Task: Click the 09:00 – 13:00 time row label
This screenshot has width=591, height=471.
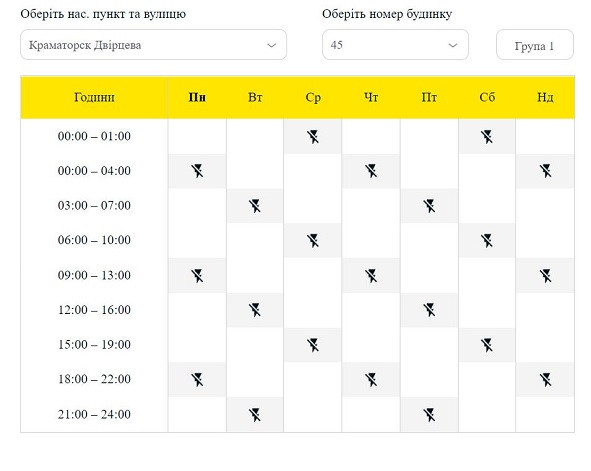Action: (94, 275)
